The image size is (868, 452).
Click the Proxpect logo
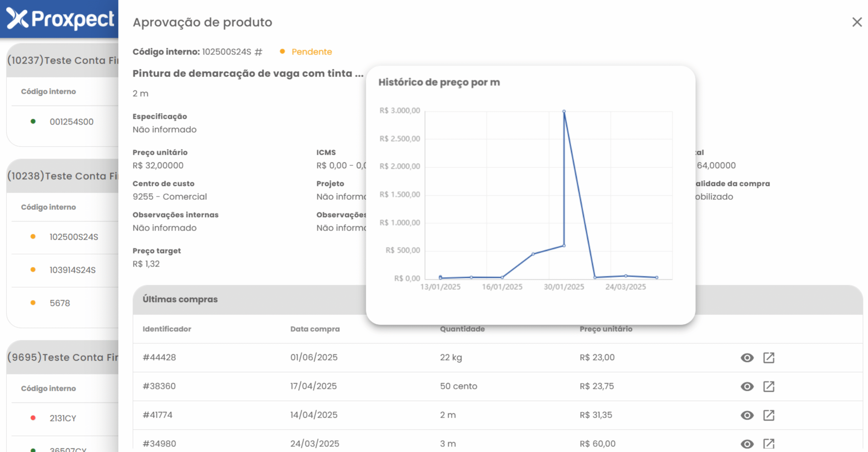pyautogui.click(x=60, y=19)
